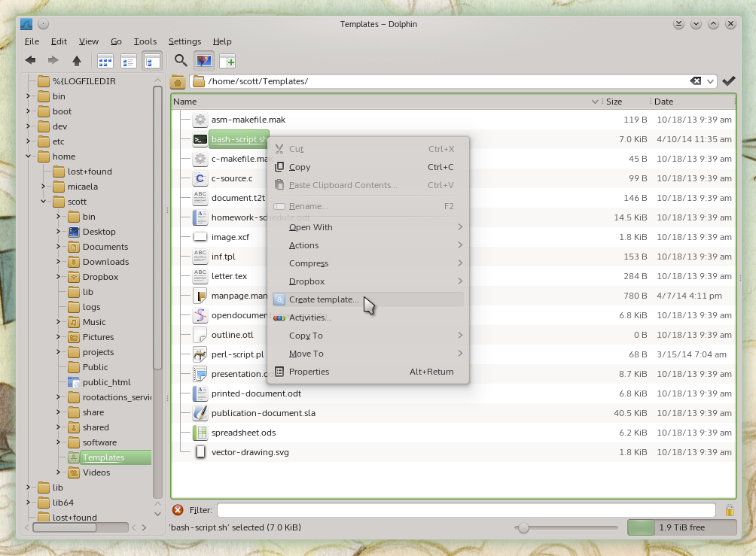Viewport: 756px width, 556px height.
Task: Open the Actions submenu
Action: pyautogui.click(x=368, y=245)
